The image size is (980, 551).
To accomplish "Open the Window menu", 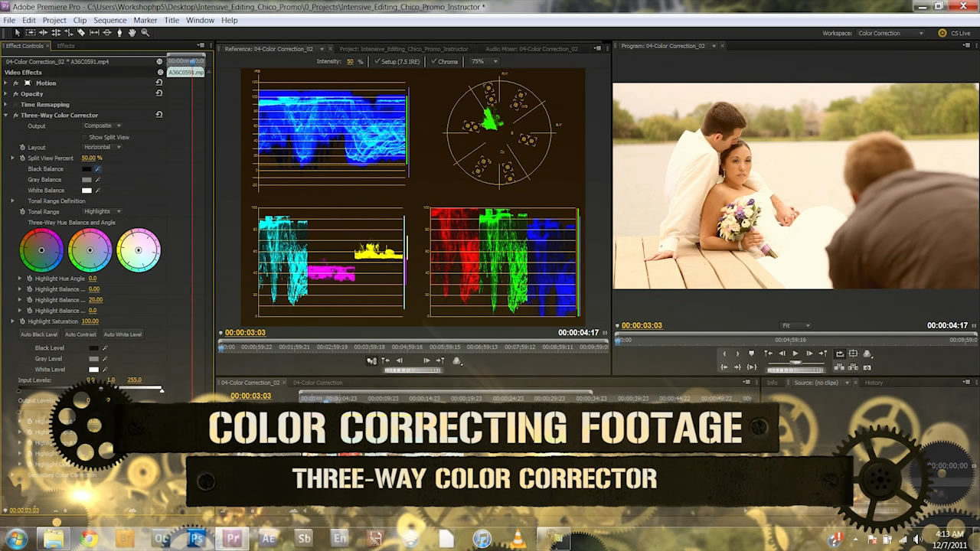I will coord(200,20).
